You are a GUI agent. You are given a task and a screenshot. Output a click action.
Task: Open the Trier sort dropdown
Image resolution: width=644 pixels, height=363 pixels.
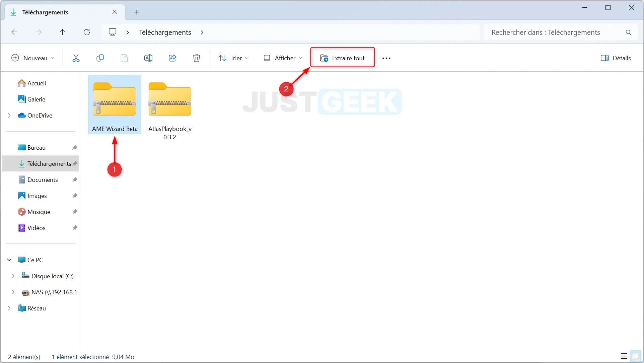pos(233,58)
